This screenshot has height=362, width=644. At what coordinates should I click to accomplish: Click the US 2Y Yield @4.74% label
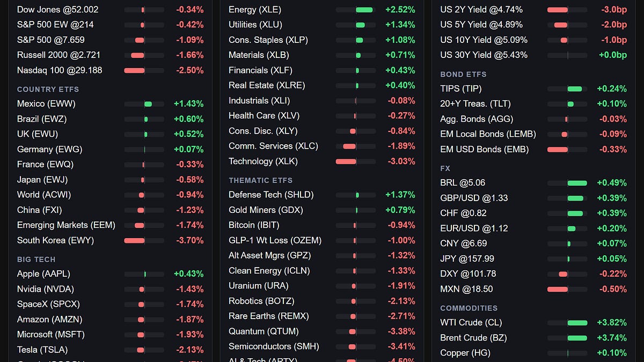click(481, 10)
